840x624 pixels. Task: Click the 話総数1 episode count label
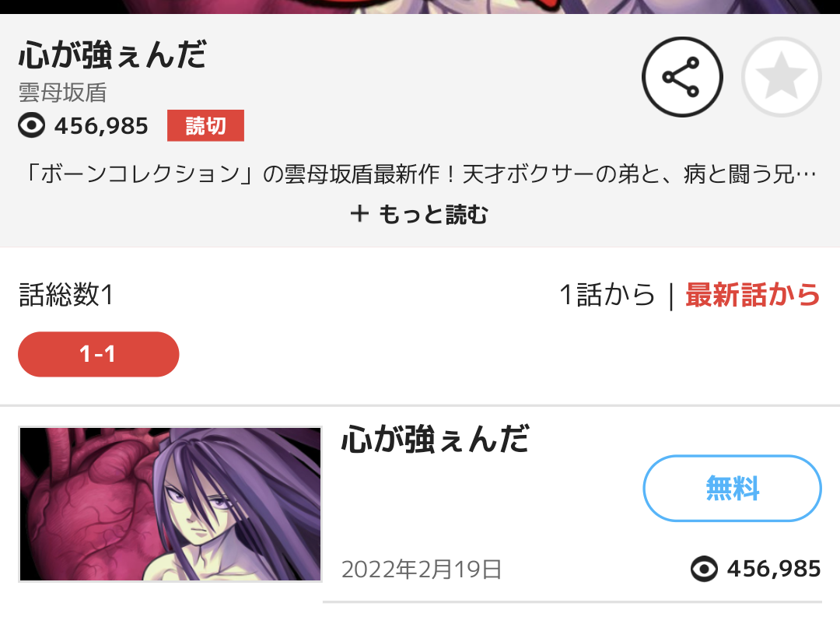(x=66, y=295)
